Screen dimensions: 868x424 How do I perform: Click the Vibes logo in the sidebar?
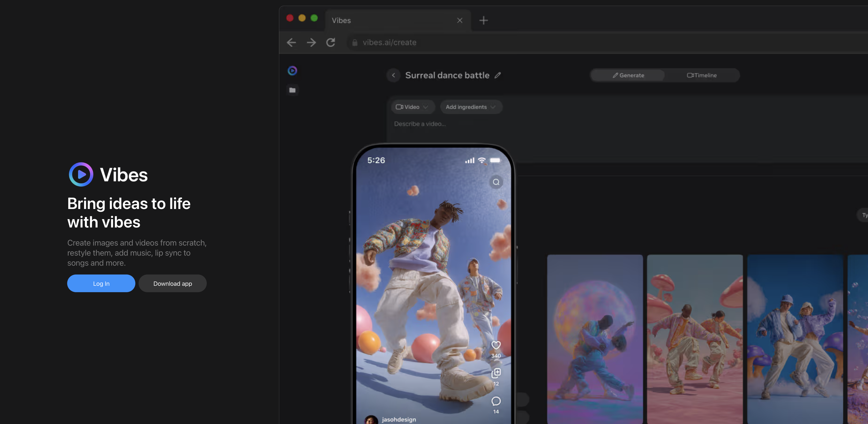(292, 70)
